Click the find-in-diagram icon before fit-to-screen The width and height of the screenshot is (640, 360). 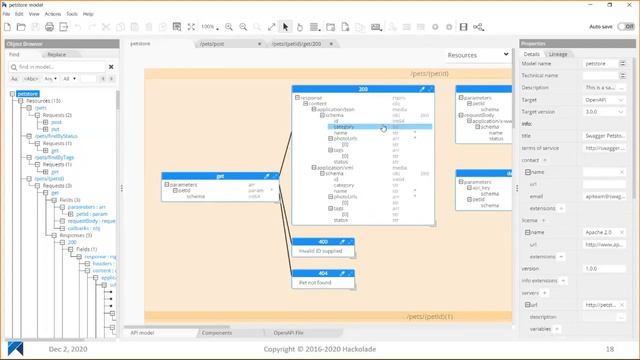[x=177, y=27]
